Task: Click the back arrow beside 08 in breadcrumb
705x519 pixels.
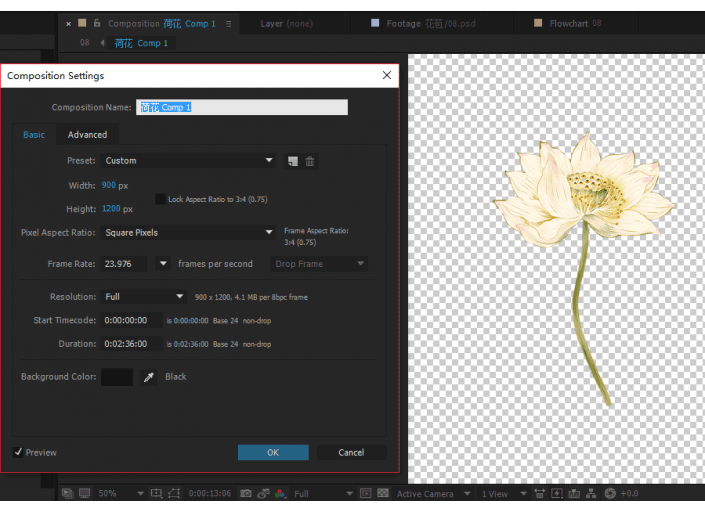Action: 103,43
